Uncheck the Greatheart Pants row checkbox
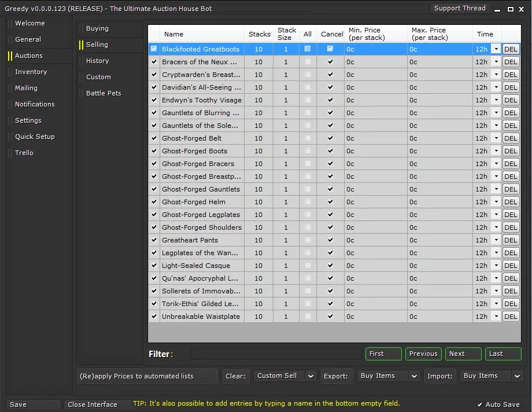Viewport: 532px width, 412px height. tap(154, 240)
